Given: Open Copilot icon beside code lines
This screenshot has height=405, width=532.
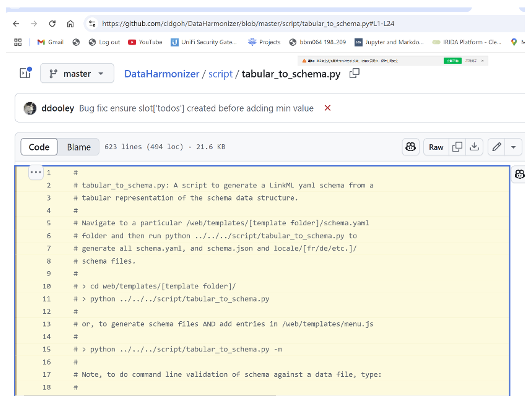Looking at the screenshot, I should [519, 174].
